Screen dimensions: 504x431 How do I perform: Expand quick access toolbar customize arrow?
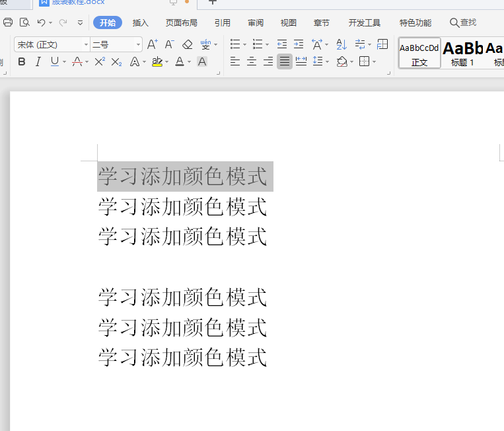point(80,23)
